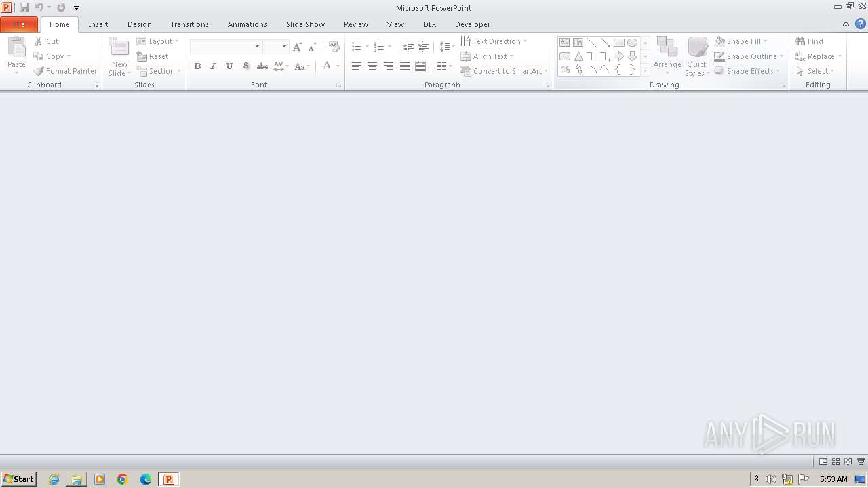Open the font size dropdown
The width and height of the screenshot is (868, 488).
pyautogui.click(x=284, y=47)
